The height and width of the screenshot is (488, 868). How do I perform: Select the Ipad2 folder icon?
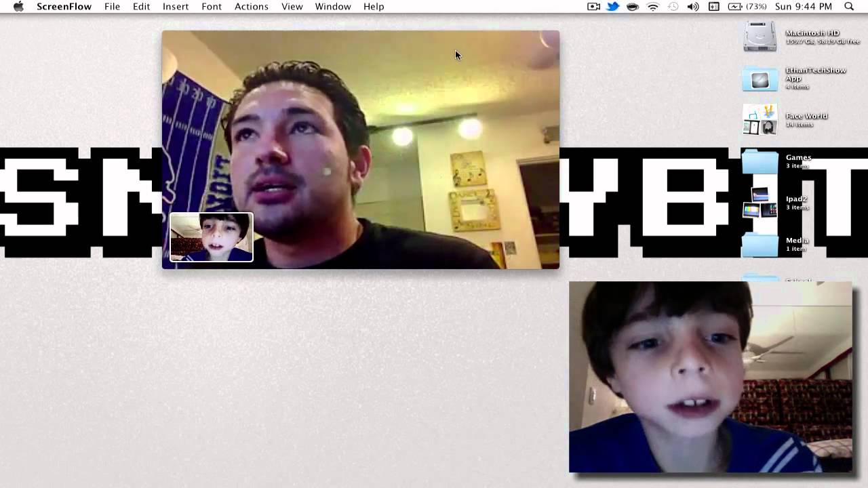760,203
